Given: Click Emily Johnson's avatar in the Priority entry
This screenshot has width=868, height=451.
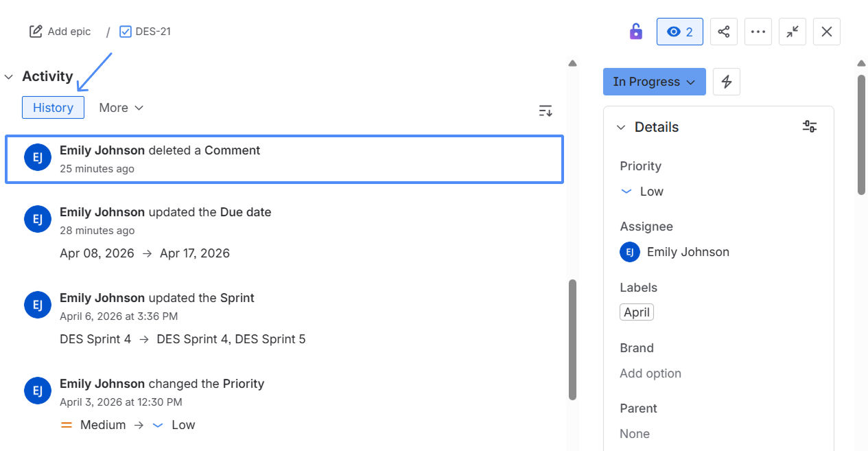Looking at the screenshot, I should [38, 391].
